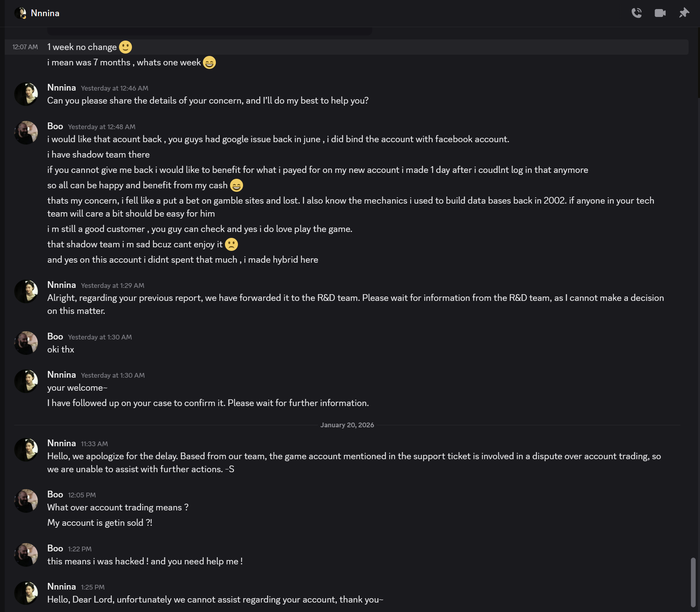Click the chat scrollbar thumb
The height and width of the screenshot is (612, 700).
click(x=693, y=582)
